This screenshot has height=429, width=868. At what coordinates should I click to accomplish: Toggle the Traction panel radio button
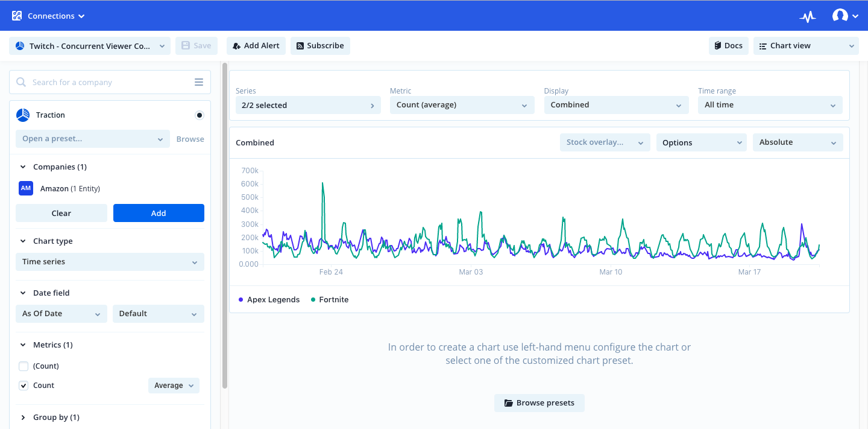click(200, 115)
